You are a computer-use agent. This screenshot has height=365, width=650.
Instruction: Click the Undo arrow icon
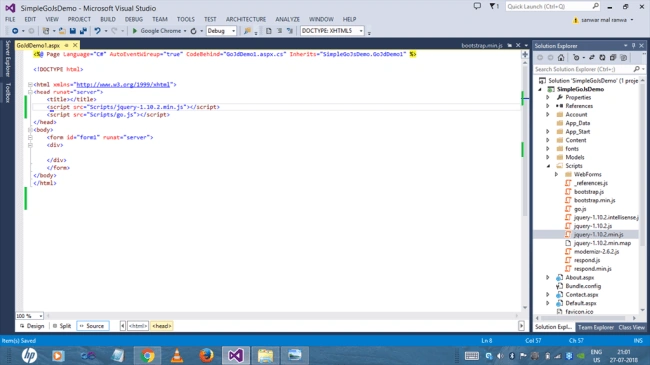tap(97, 31)
